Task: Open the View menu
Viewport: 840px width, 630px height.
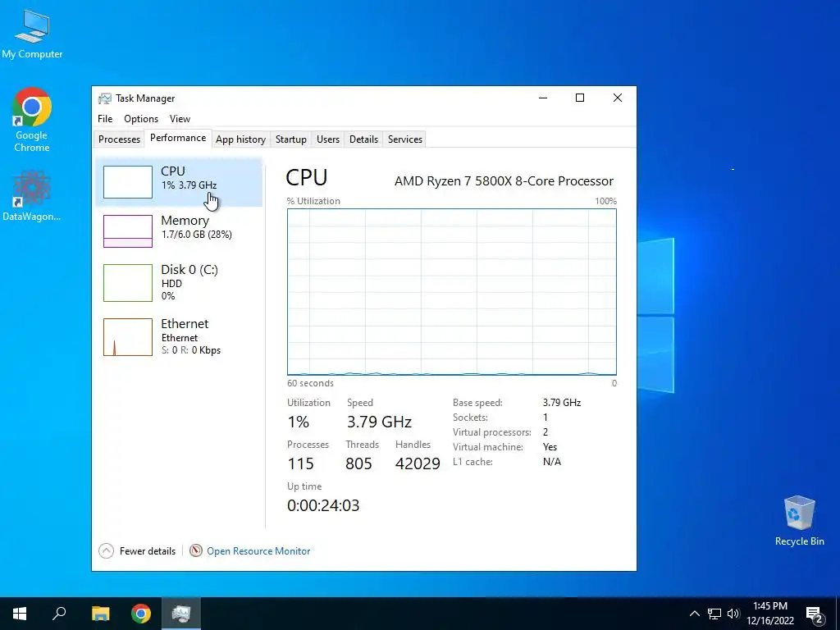Action: (180, 119)
